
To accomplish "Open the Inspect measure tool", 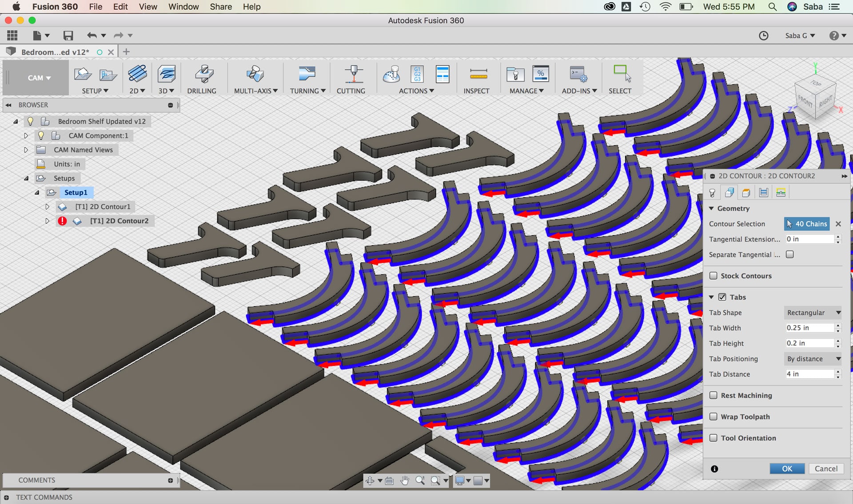I will coord(478,74).
